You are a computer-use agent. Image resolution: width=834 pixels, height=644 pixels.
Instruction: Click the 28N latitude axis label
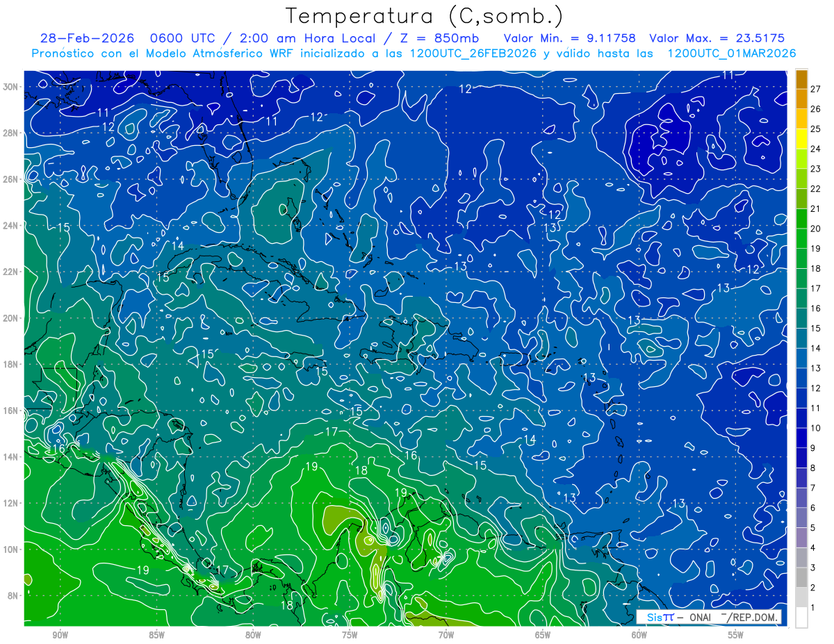click(x=12, y=133)
